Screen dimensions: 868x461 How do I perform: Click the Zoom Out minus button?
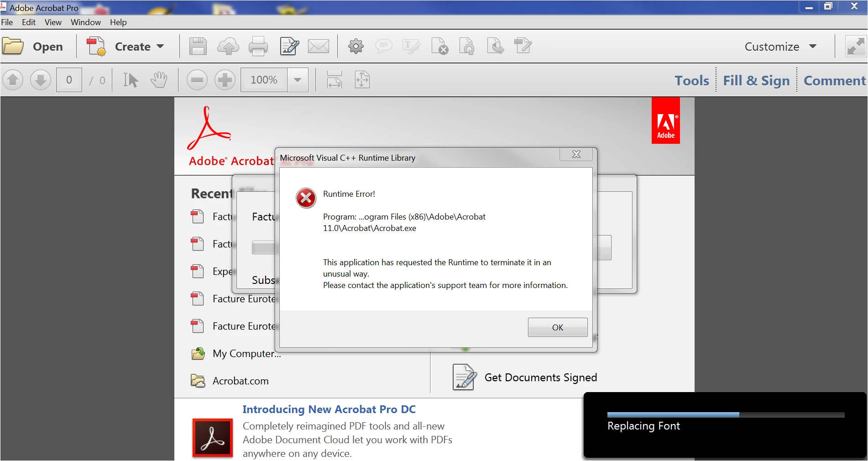point(197,80)
